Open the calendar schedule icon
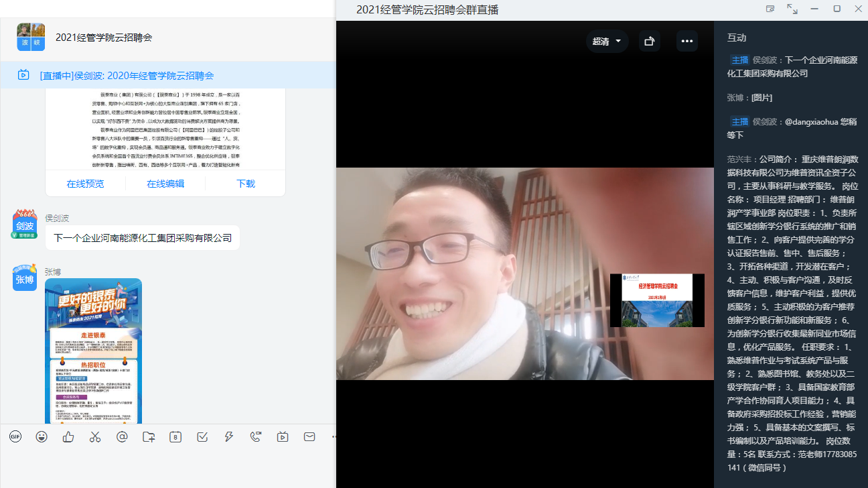 [x=175, y=437]
